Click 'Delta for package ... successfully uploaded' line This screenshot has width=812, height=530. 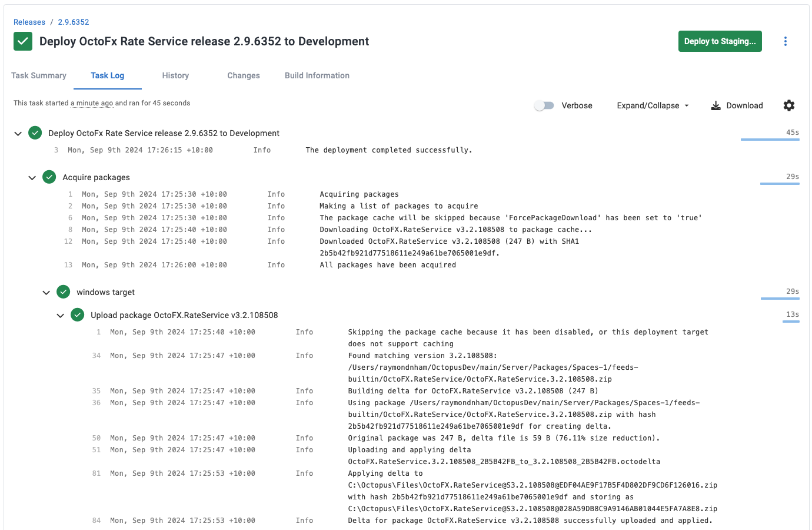(x=530, y=521)
